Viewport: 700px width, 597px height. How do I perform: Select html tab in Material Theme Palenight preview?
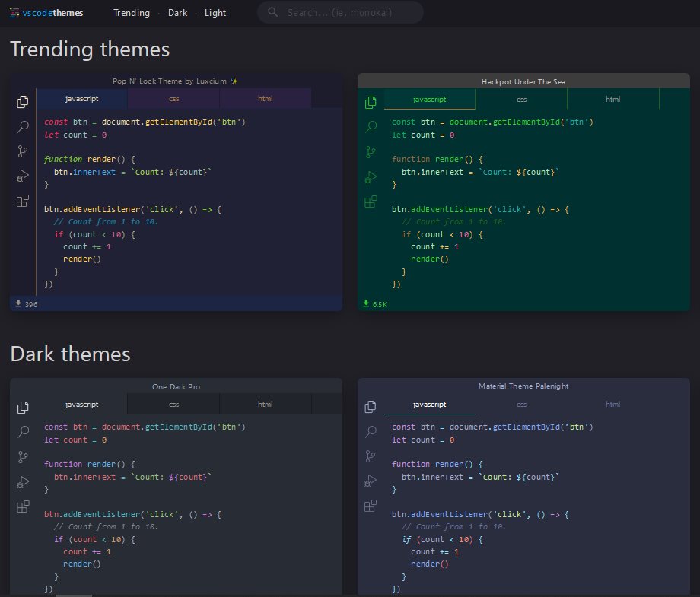(x=612, y=405)
